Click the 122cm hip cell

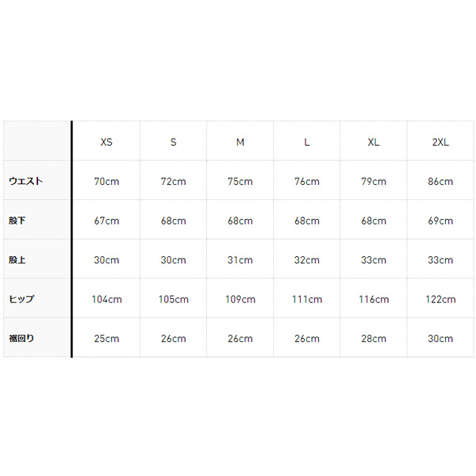[440, 300]
